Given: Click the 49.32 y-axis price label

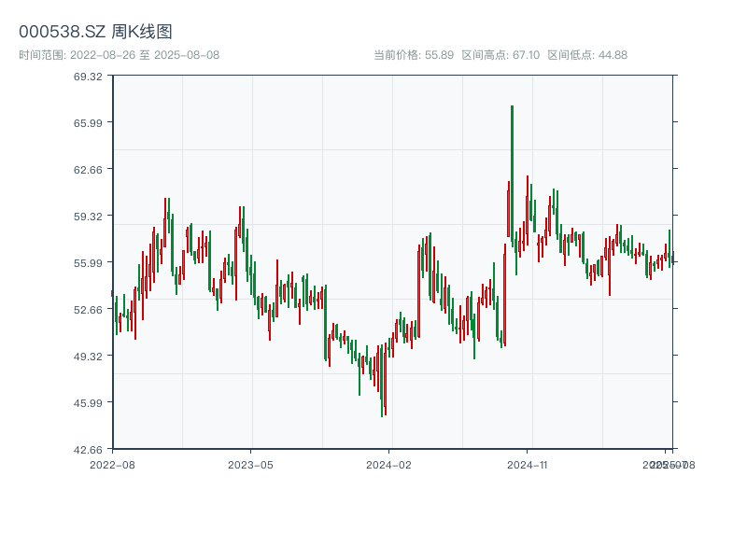Looking at the screenshot, I should click(x=88, y=356).
